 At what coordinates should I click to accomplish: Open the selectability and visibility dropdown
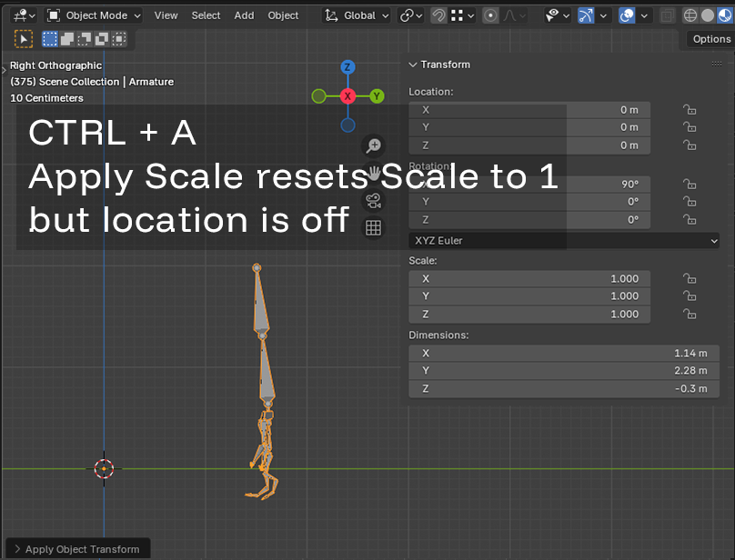[x=557, y=16]
